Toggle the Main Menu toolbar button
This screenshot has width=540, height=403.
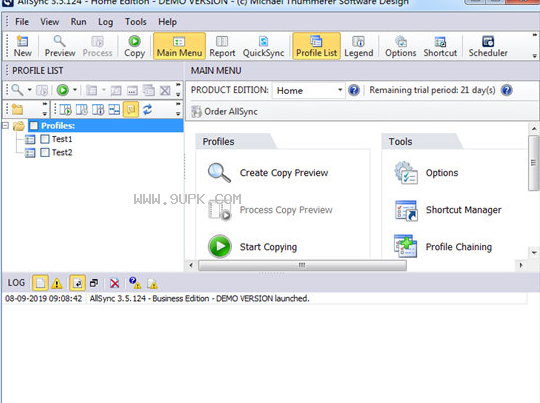tap(179, 46)
